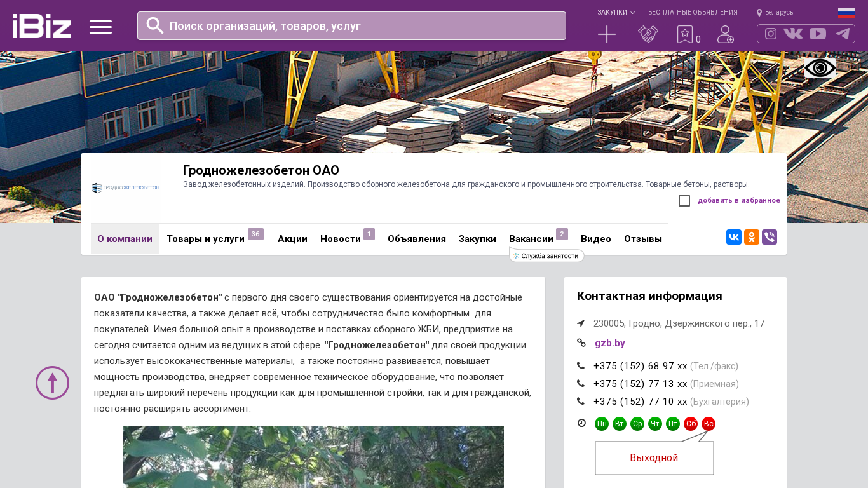This screenshot has height=488, width=868.
Task: Click phone icon beside Тел./факс number
Action: pos(581,366)
